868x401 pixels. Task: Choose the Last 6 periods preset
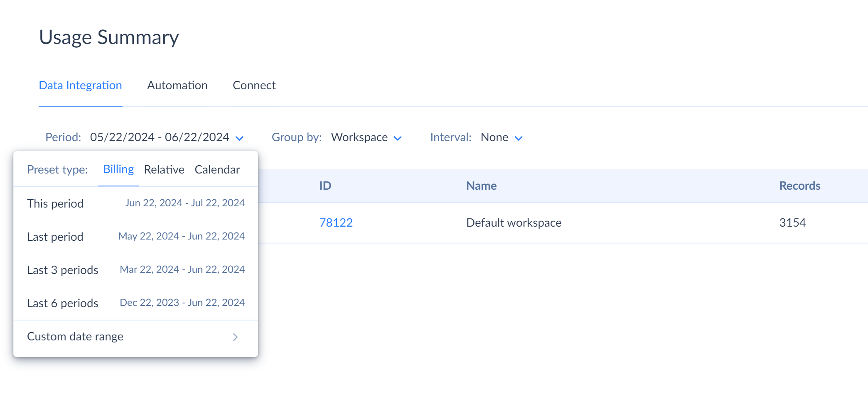(x=135, y=303)
